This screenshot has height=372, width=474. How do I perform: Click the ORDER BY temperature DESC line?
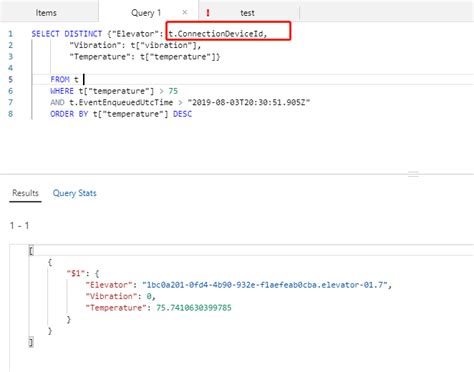121,114
